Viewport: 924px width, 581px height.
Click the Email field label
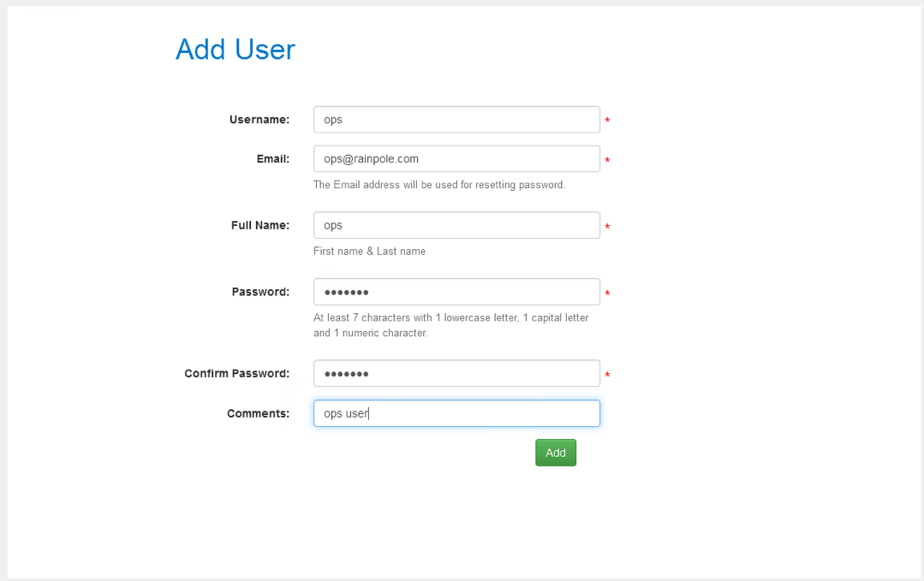point(273,159)
